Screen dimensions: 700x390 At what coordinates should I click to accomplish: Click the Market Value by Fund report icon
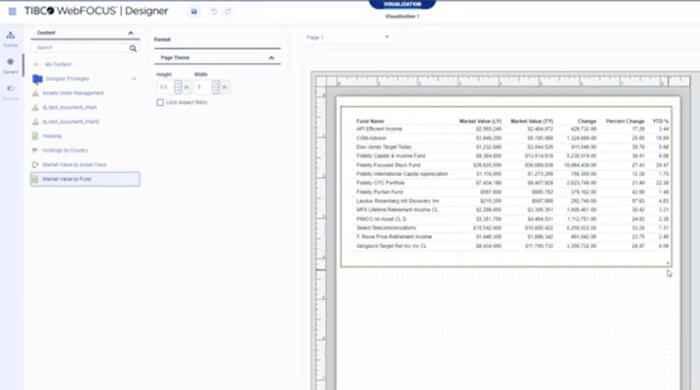coord(35,179)
